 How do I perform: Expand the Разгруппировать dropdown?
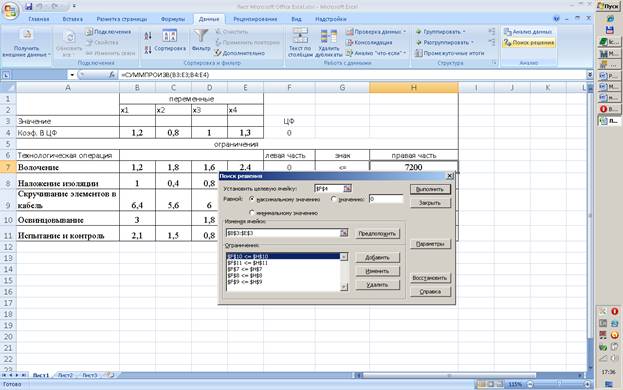472,42
